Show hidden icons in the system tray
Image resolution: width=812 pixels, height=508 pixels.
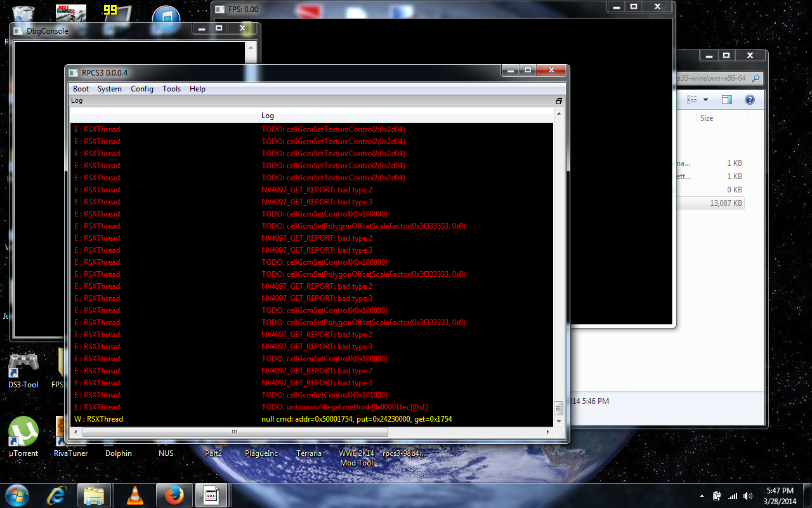702,495
